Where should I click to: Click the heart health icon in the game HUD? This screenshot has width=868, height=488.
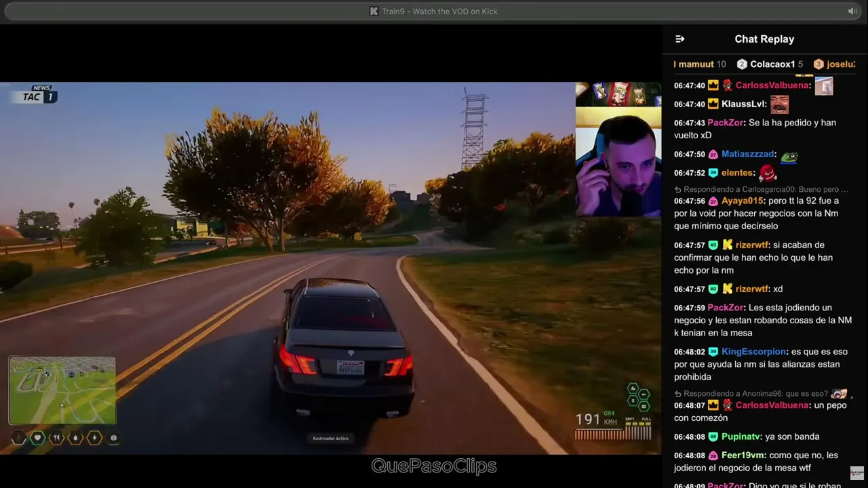pyautogui.click(x=37, y=438)
